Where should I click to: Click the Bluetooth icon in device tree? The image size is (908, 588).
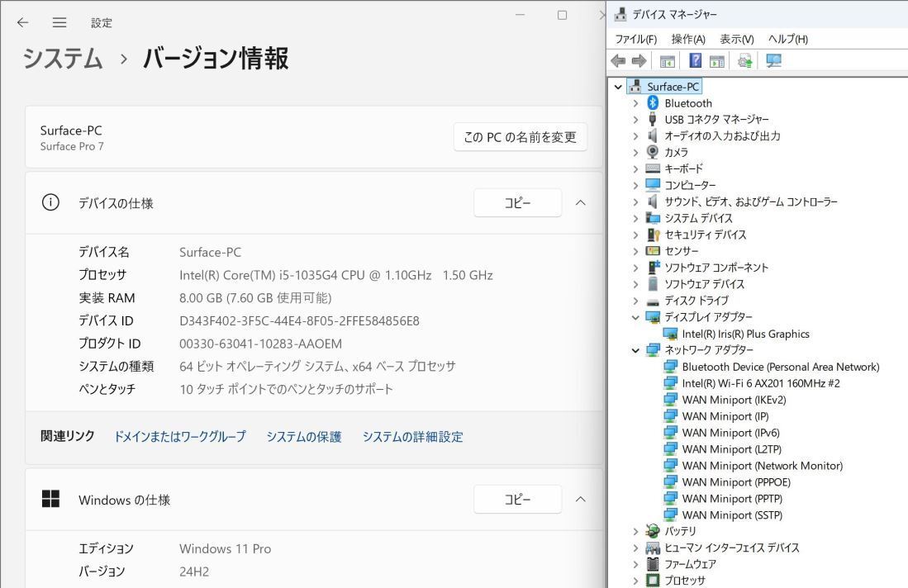653,103
